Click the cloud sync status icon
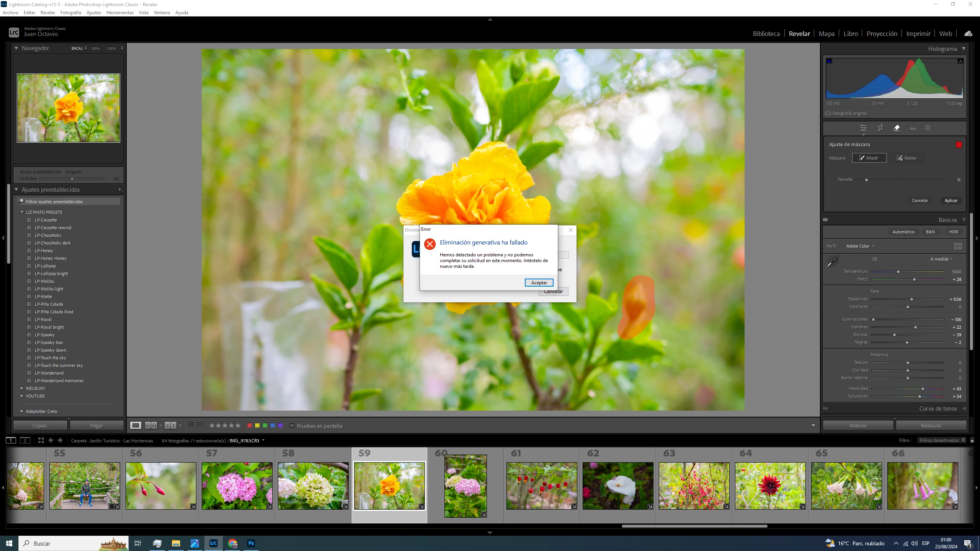Image resolution: width=980 pixels, height=551 pixels. pyautogui.click(x=968, y=34)
